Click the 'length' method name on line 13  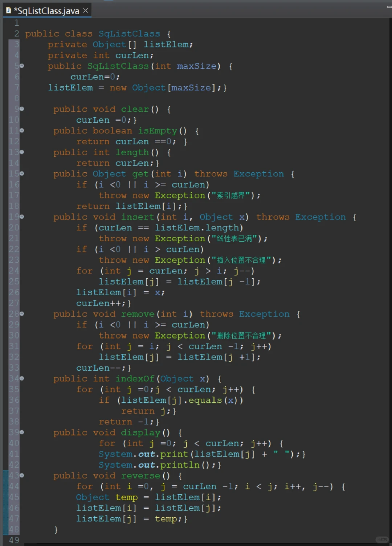[132, 152]
